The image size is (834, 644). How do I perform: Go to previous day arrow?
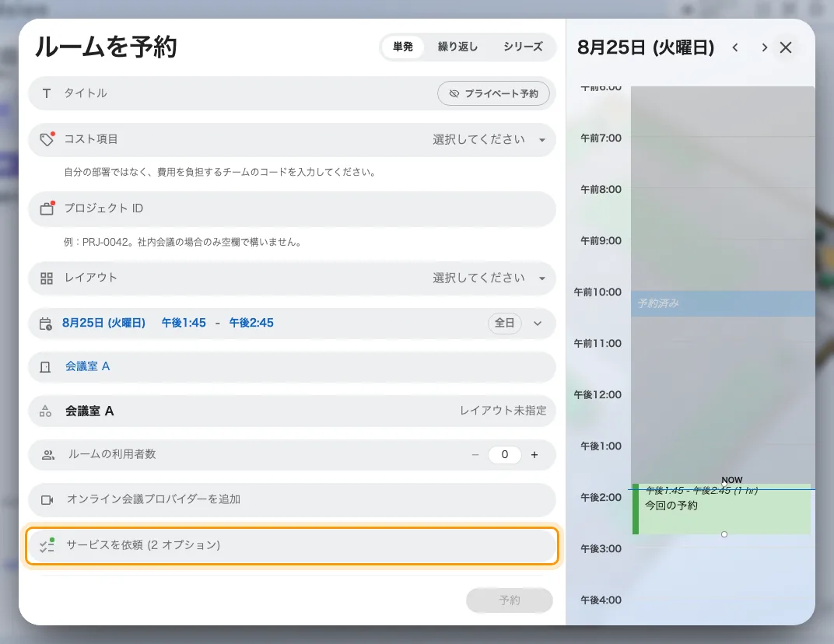click(x=735, y=47)
